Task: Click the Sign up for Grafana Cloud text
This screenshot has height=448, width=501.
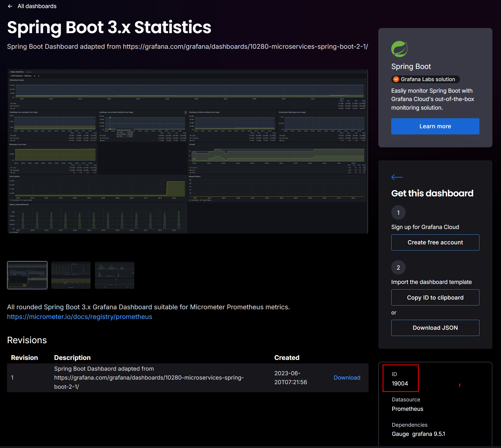Action: tap(425, 227)
